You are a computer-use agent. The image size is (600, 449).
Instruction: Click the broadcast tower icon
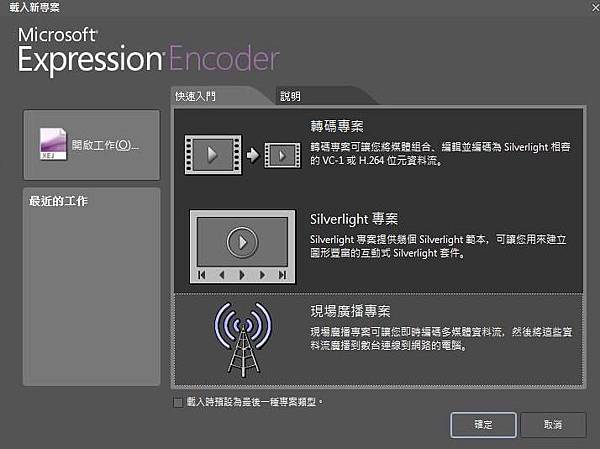pos(243,339)
